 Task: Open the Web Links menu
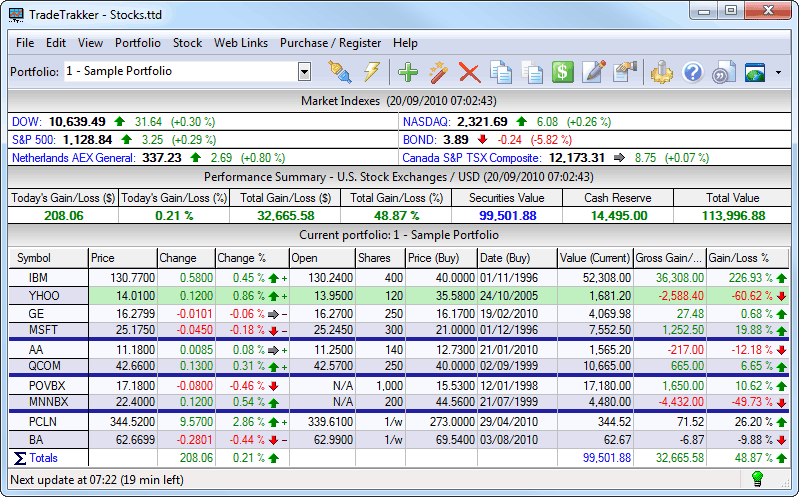[x=241, y=43]
